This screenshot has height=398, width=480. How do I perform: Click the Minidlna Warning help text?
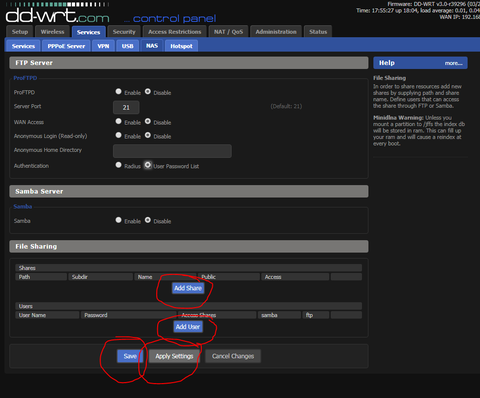pos(419,131)
